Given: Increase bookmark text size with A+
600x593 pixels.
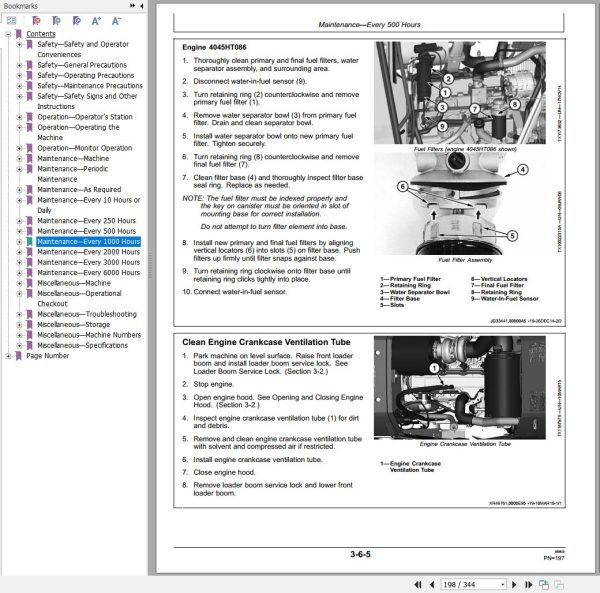Looking at the screenshot, I should pyautogui.click(x=96, y=21).
